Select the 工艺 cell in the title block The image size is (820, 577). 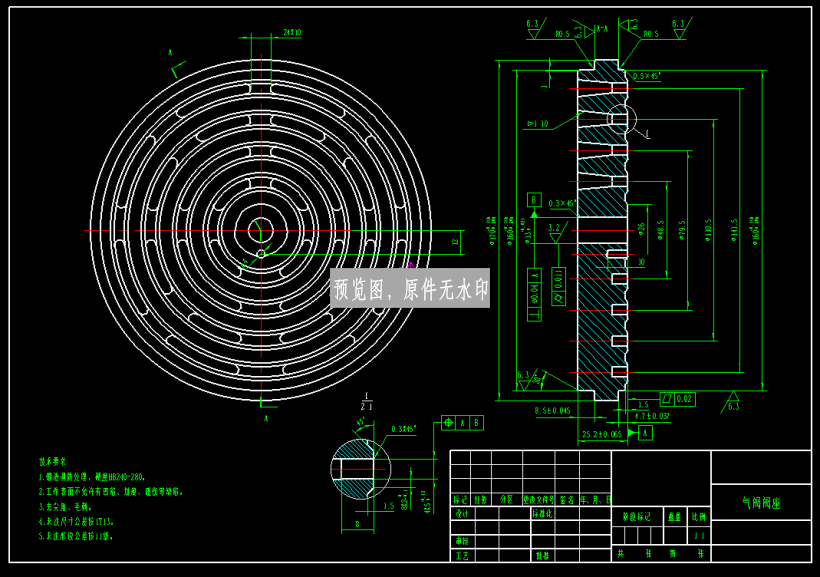462,555
